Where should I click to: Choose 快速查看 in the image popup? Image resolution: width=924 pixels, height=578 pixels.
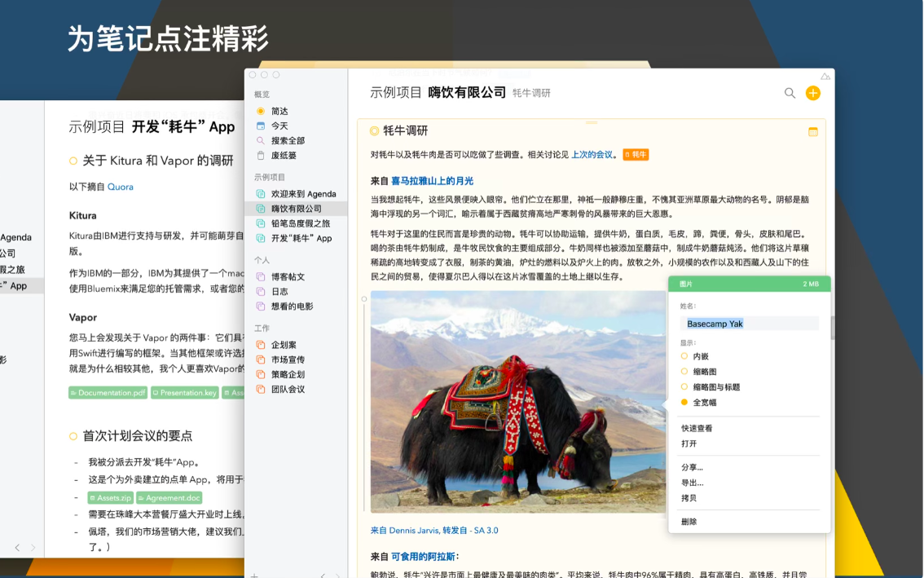(697, 428)
